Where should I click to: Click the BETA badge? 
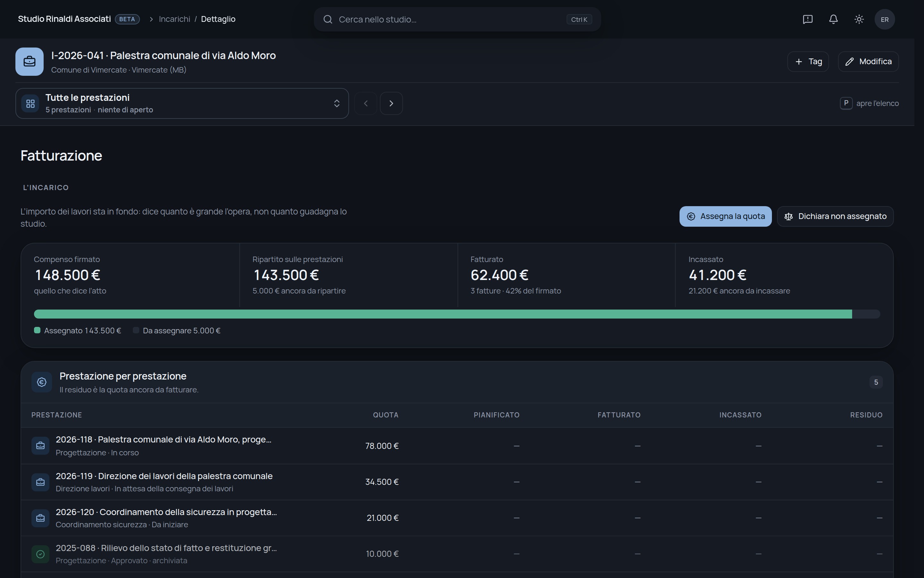click(x=127, y=19)
